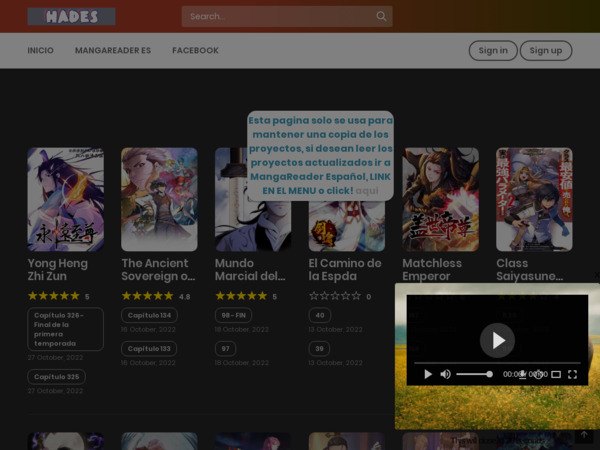Open the Capítulo 133 chapter button

point(149,349)
